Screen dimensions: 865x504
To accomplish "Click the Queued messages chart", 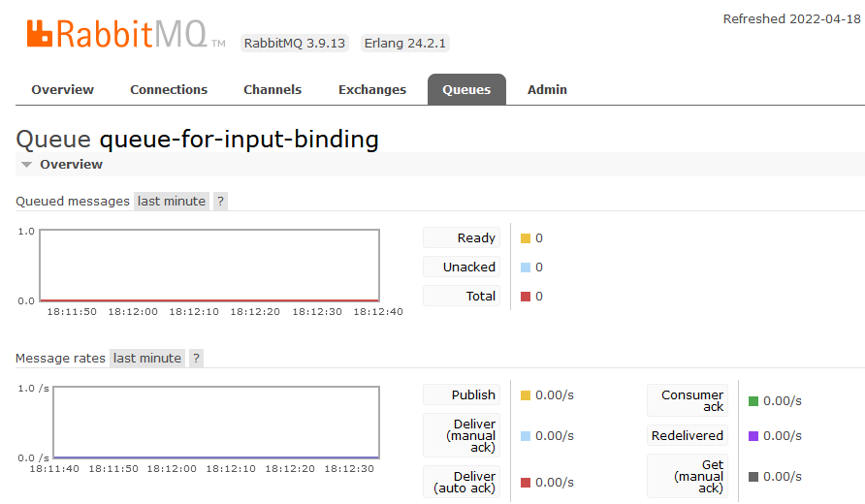I will point(209,266).
